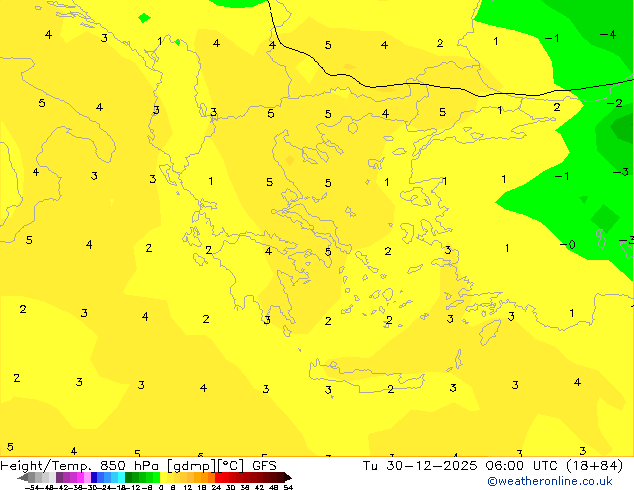Viewport: 634px width, 490px height.
Task: Select the cyan legend swatch
Action: click(x=121, y=477)
